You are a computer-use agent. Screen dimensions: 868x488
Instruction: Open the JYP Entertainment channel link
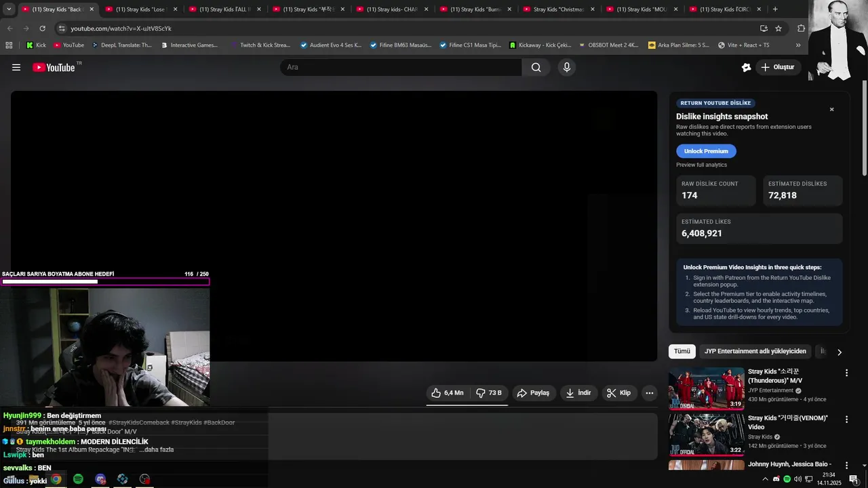(x=770, y=390)
